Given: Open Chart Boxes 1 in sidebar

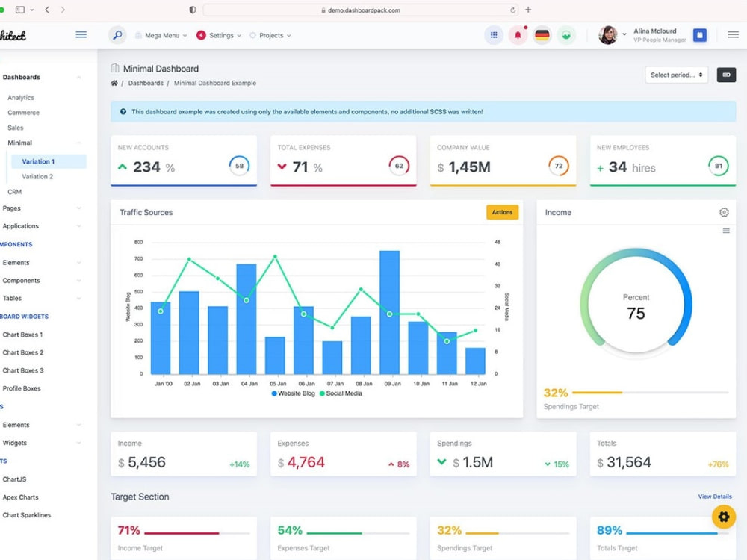Looking at the screenshot, I should click(22, 335).
